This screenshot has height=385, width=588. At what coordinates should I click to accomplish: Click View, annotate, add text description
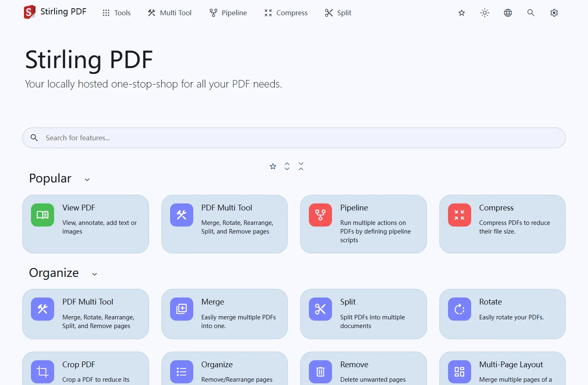tap(99, 227)
